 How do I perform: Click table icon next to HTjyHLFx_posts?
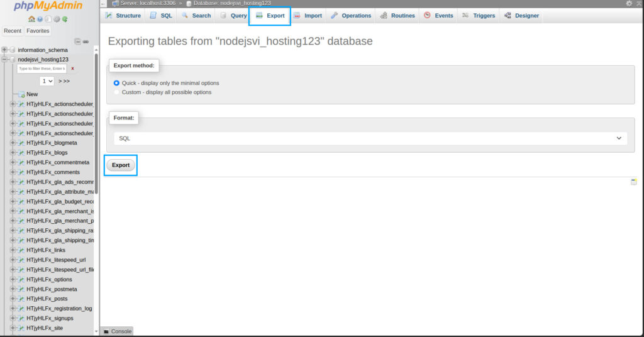click(21, 299)
